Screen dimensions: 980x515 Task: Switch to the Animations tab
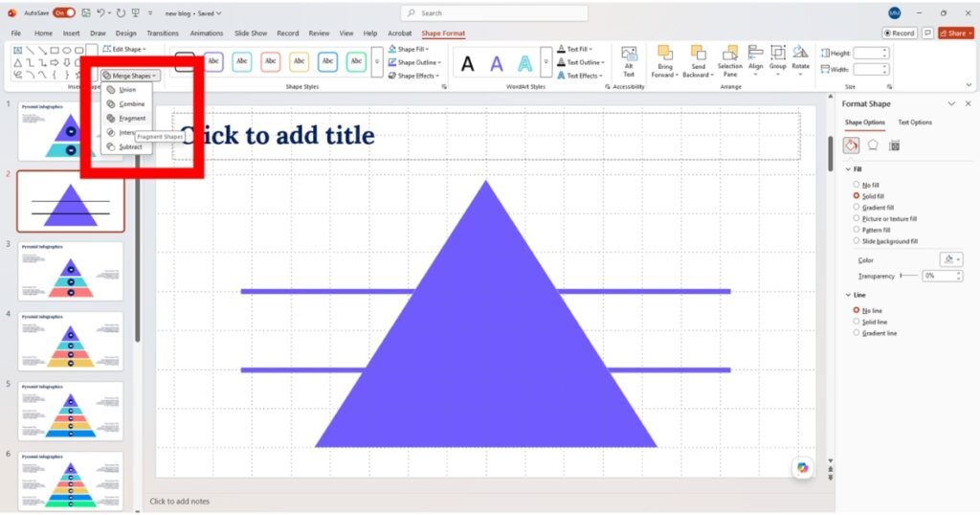(207, 34)
